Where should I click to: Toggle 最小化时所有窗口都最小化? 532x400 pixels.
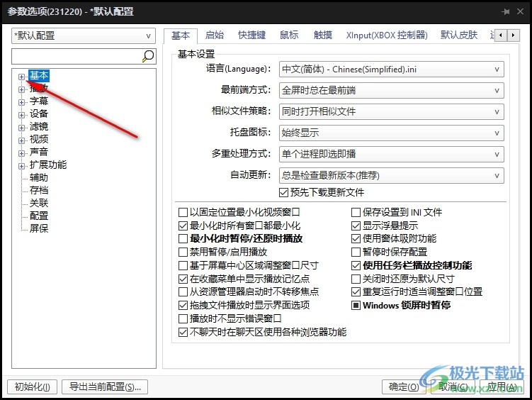tap(183, 226)
